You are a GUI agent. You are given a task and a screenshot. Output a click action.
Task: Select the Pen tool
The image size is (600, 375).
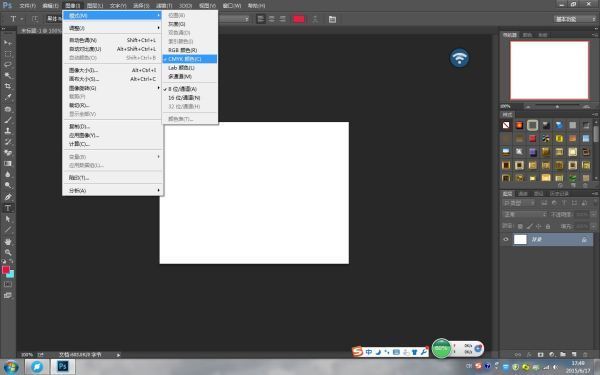tap(8, 197)
